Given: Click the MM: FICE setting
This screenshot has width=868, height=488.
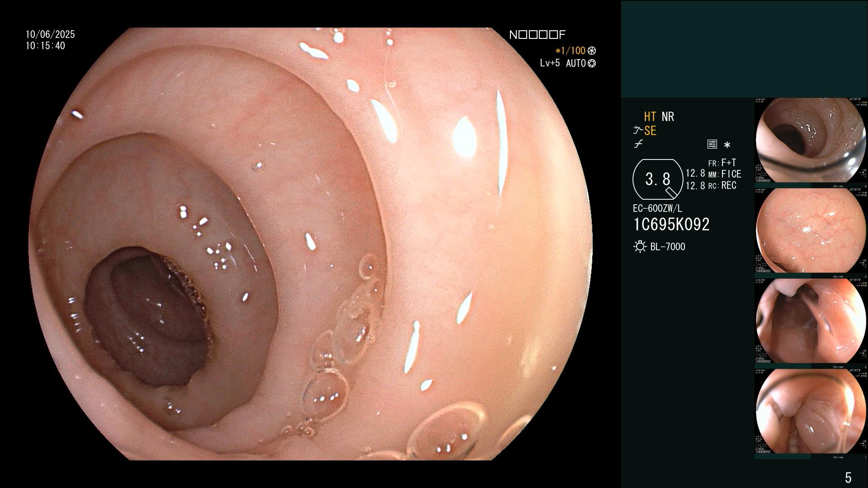Looking at the screenshot, I should tap(725, 174).
